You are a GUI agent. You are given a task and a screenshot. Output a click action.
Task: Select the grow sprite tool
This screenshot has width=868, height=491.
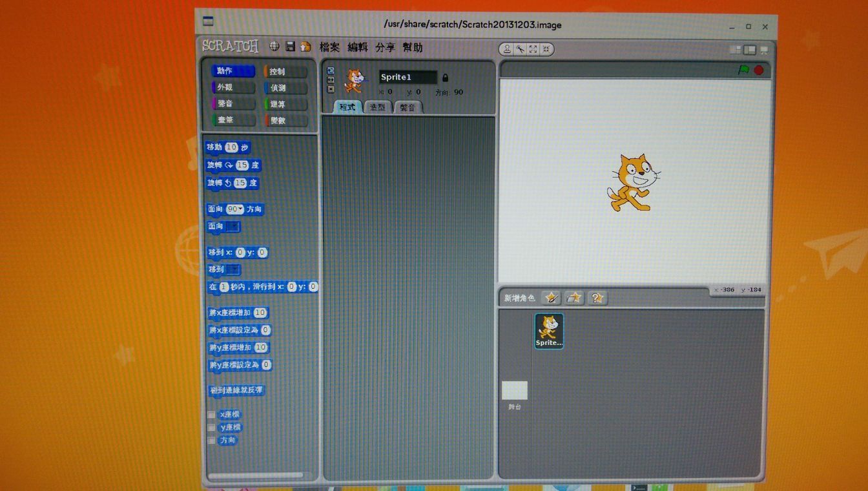[x=533, y=49]
